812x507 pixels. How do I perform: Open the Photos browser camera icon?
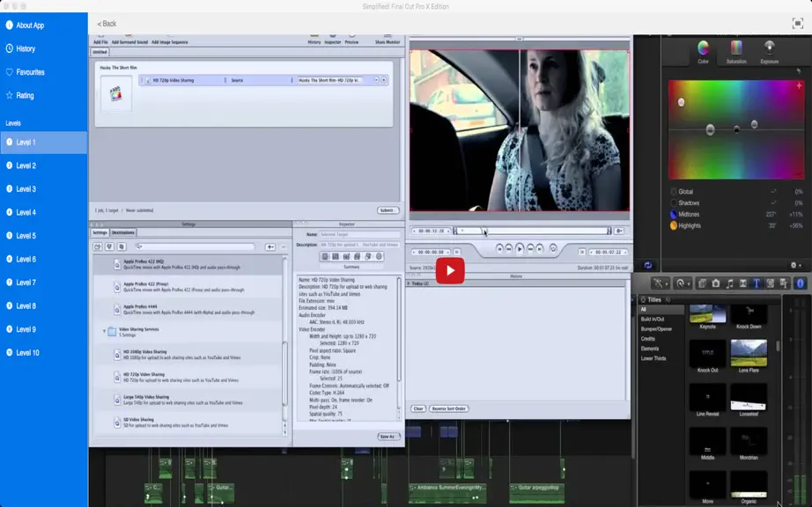coord(716,283)
